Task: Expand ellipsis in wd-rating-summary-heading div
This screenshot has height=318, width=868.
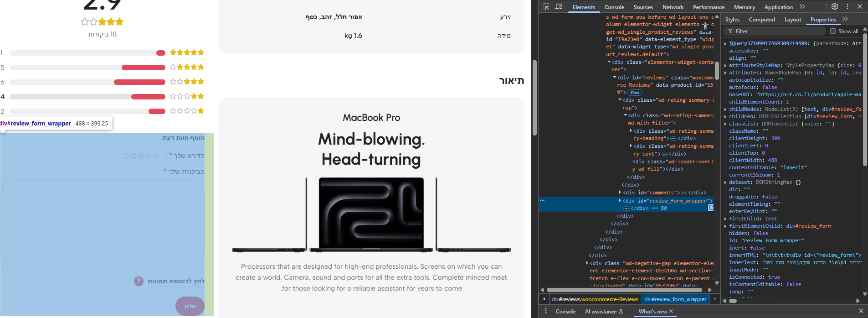Action: [673, 139]
